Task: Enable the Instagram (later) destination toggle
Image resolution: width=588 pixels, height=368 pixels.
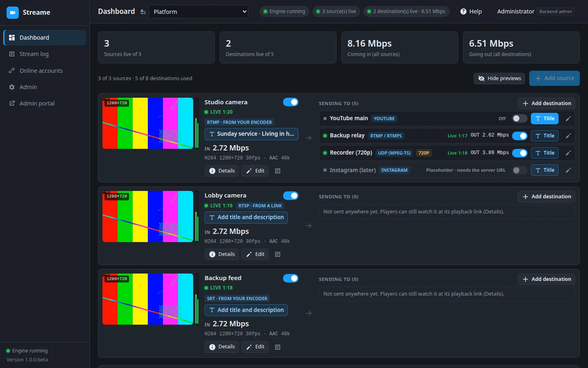Action: tap(520, 170)
